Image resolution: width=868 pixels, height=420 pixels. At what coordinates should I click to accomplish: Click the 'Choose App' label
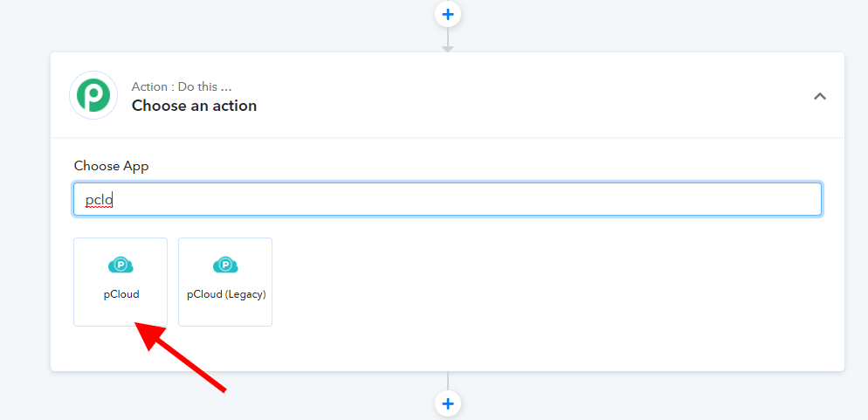pyautogui.click(x=111, y=166)
